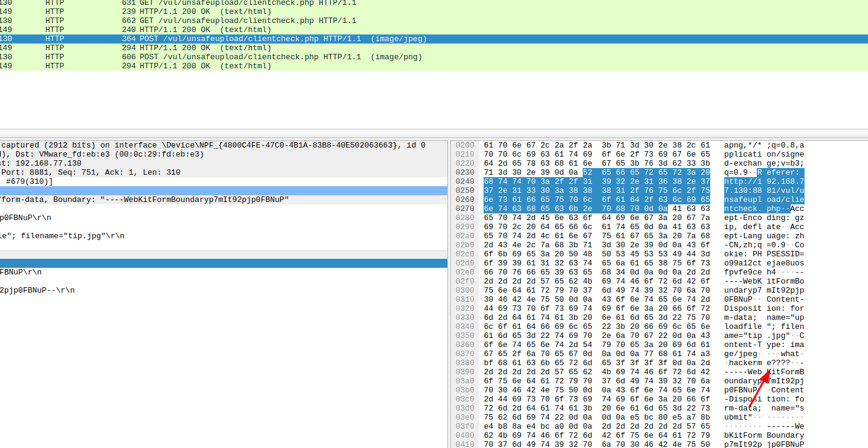Click the '#679(310)]' reassembled segment line

(x=224, y=181)
